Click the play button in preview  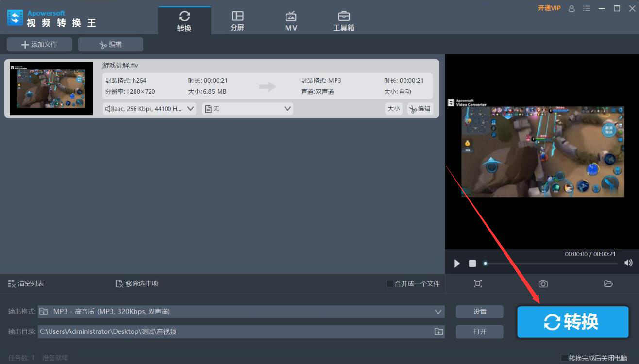click(457, 264)
